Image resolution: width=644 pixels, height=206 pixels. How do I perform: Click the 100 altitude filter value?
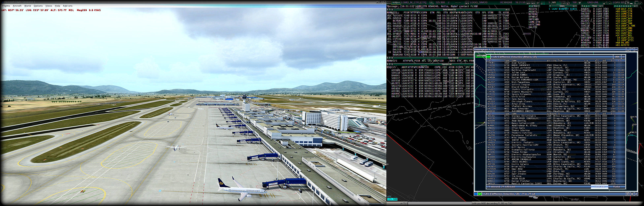(x=575, y=2)
